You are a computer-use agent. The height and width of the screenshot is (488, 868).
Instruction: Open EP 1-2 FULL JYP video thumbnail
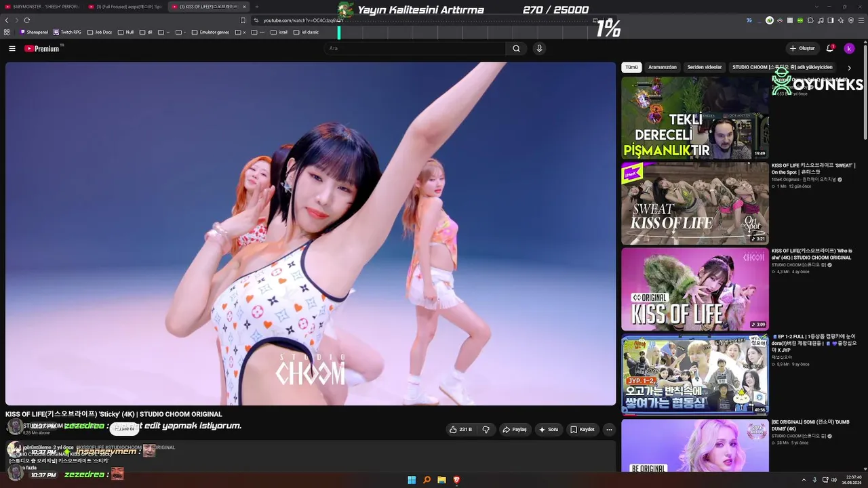(x=695, y=375)
